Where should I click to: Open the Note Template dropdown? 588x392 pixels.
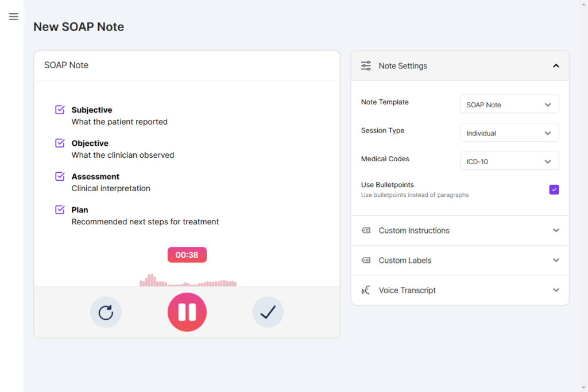click(x=509, y=104)
